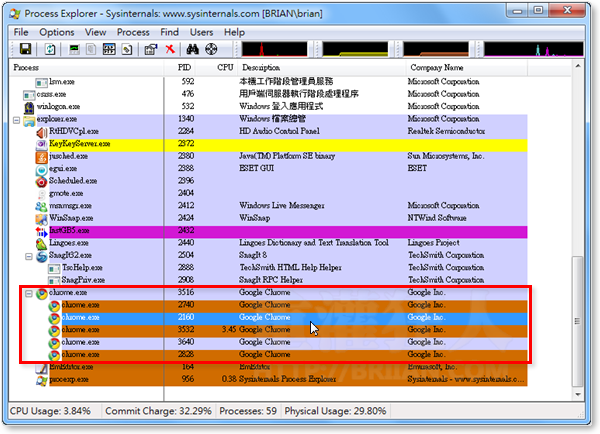Toggle the process tree toolbar icon
This screenshot has height=434, width=600.
[x=91, y=49]
